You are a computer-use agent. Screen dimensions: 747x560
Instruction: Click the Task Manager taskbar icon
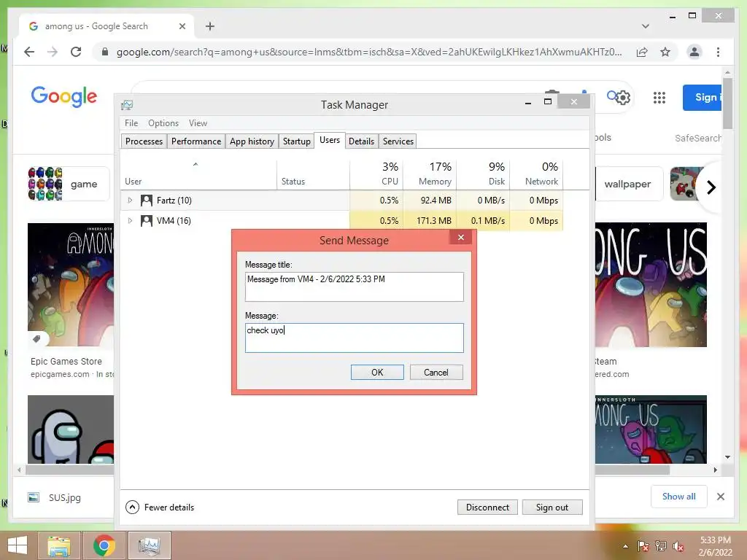(x=149, y=545)
